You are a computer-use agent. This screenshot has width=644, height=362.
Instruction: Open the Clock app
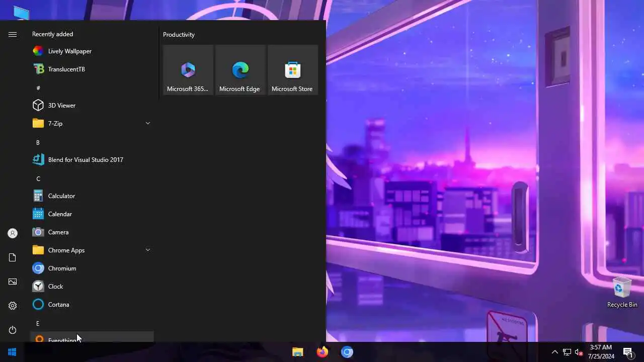click(x=92, y=287)
